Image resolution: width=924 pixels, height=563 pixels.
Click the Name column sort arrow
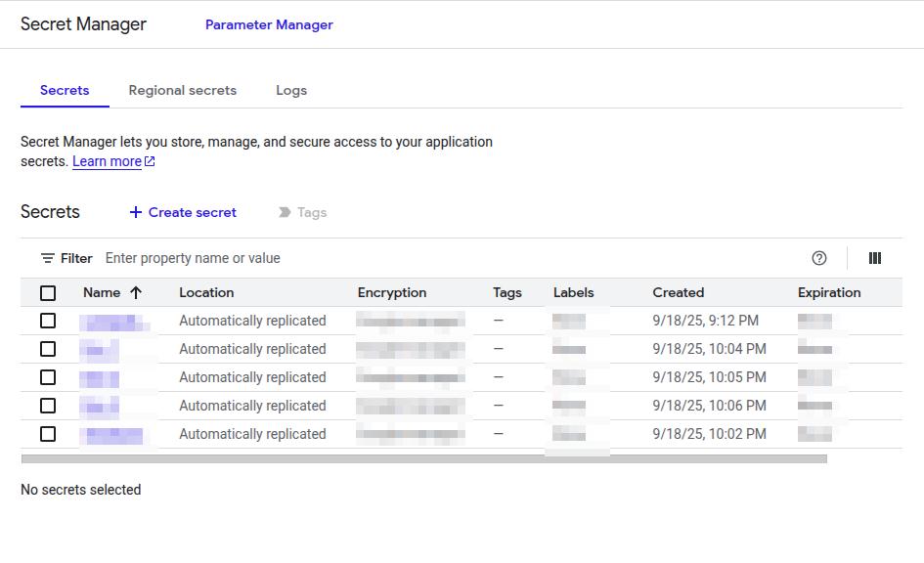point(136,292)
